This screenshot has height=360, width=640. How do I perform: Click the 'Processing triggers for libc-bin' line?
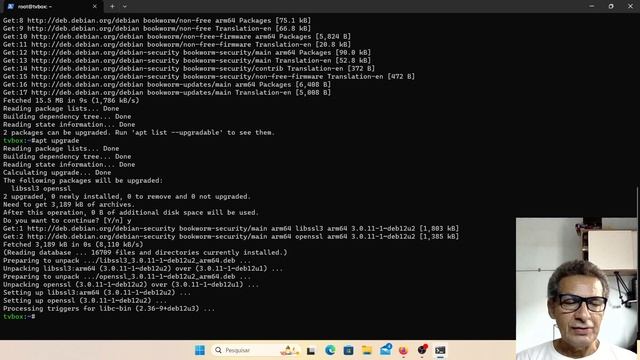coord(109,309)
